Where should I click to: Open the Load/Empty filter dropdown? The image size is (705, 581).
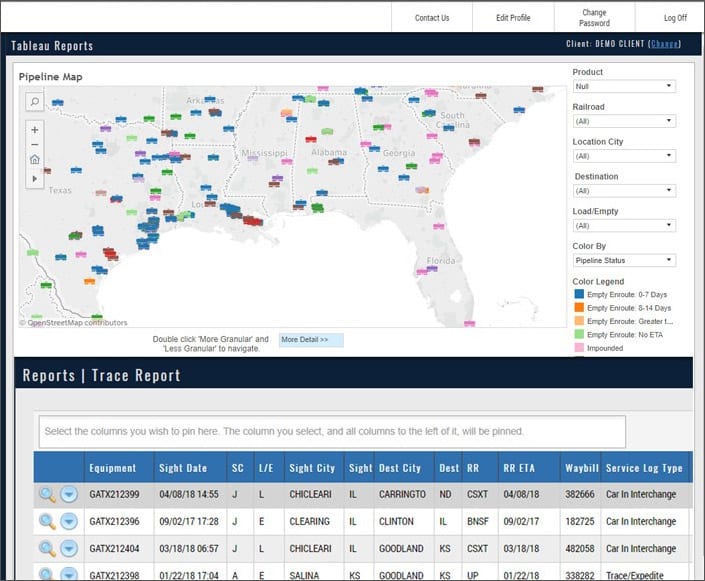click(x=624, y=226)
